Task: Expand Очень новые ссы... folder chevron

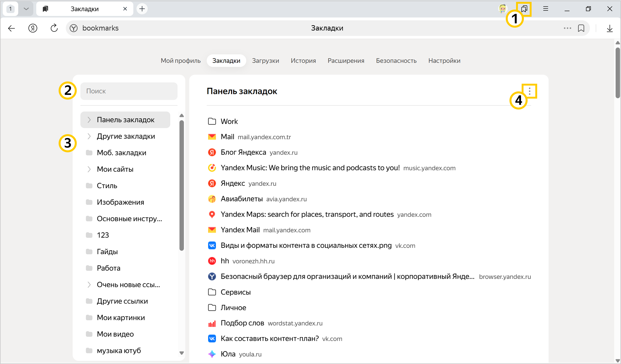Action: [x=89, y=284]
